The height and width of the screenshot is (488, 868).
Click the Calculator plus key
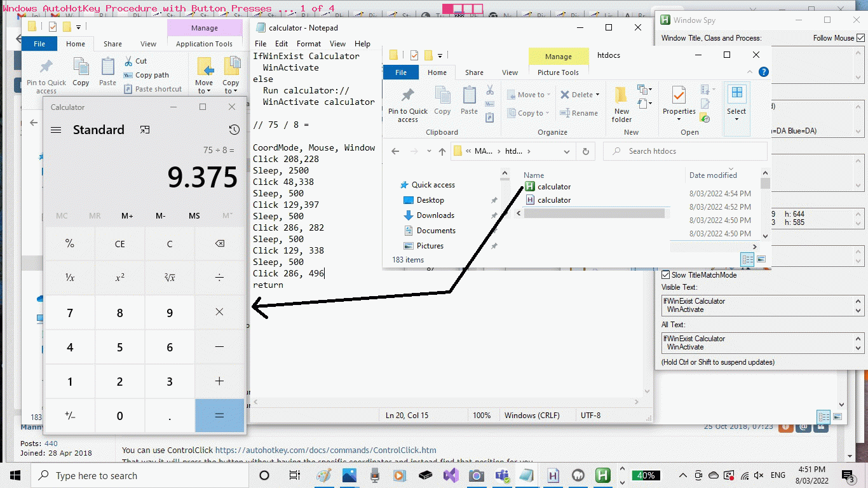(x=219, y=381)
